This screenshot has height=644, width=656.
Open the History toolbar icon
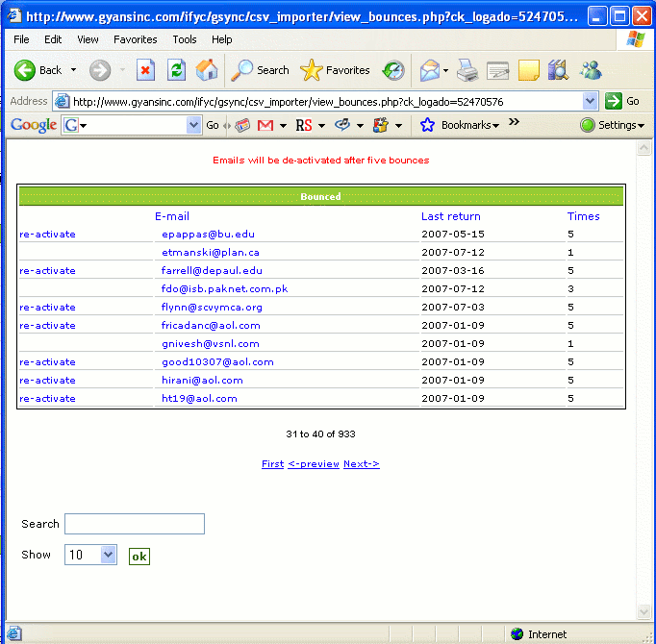click(393, 70)
